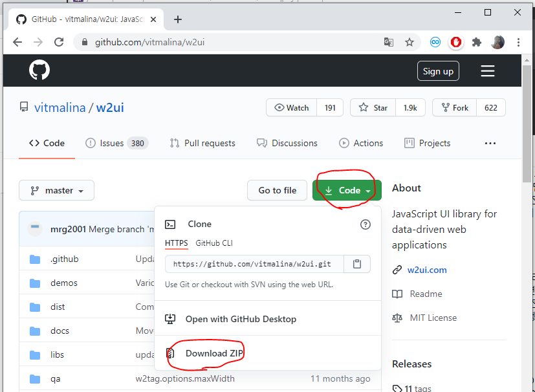Click the Go to file button
The height and width of the screenshot is (392, 535).
(x=278, y=190)
